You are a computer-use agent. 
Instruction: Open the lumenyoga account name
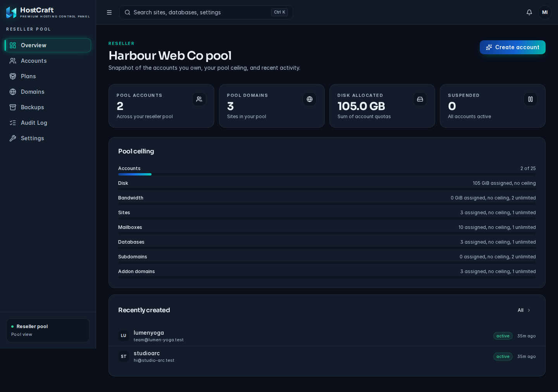(149, 333)
